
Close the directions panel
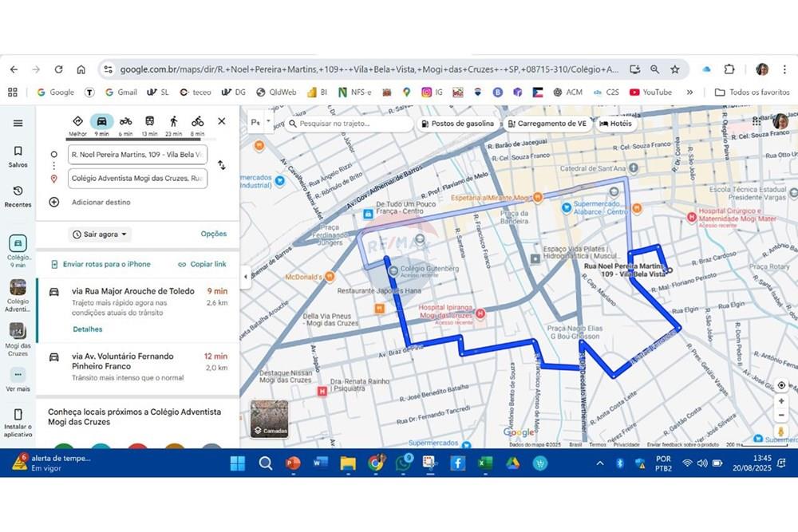[x=222, y=121]
